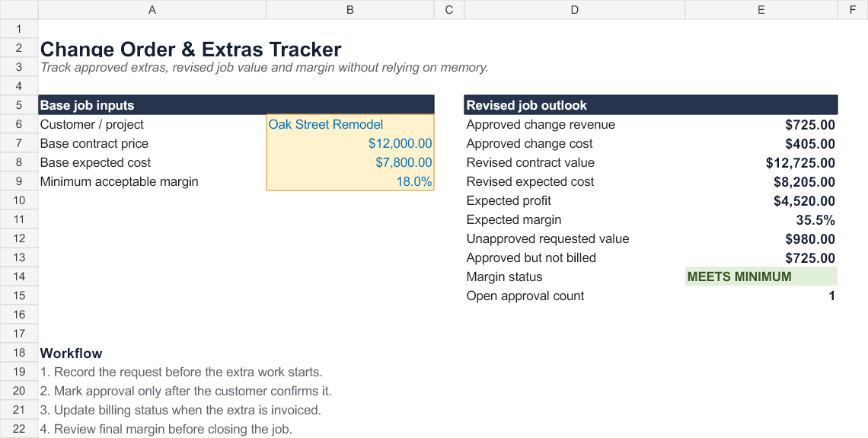Select the Expected margin label
The height and width of the screenshot is (438, 868).
[514, 220]
